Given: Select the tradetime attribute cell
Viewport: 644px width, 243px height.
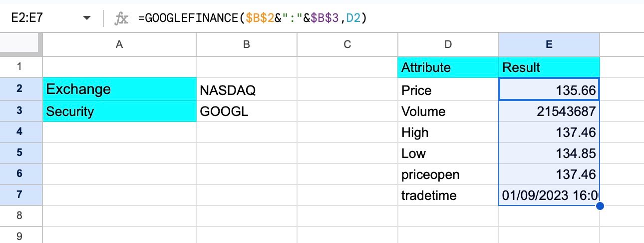Looking at the screenshot, I should click(448, 195).
